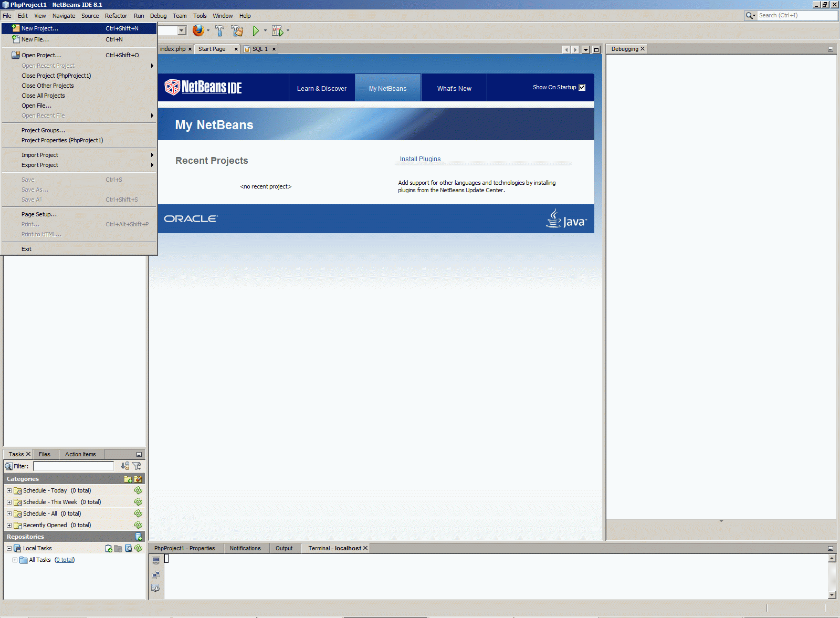Expand the Recently Opened category
The image size is (840, 618).
click(9, 525)
